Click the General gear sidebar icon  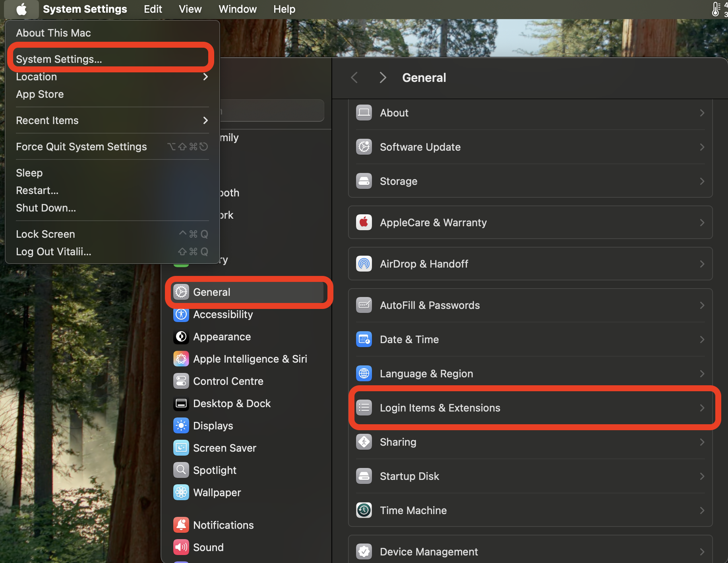click(181, 292)
